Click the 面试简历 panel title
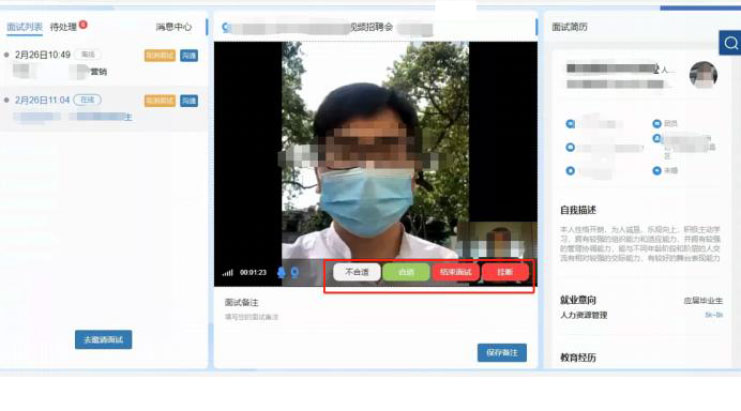Image resolution: width=741 pixels, height=411 pixels. [x=569, y=27]
